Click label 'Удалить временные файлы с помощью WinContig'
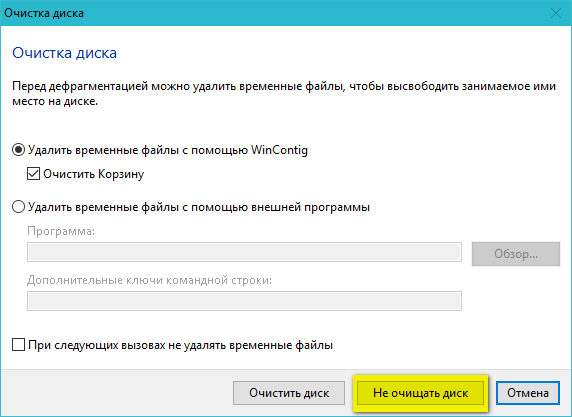The height and width of the screenshot is (417, 572). click(x=168, y=150)
